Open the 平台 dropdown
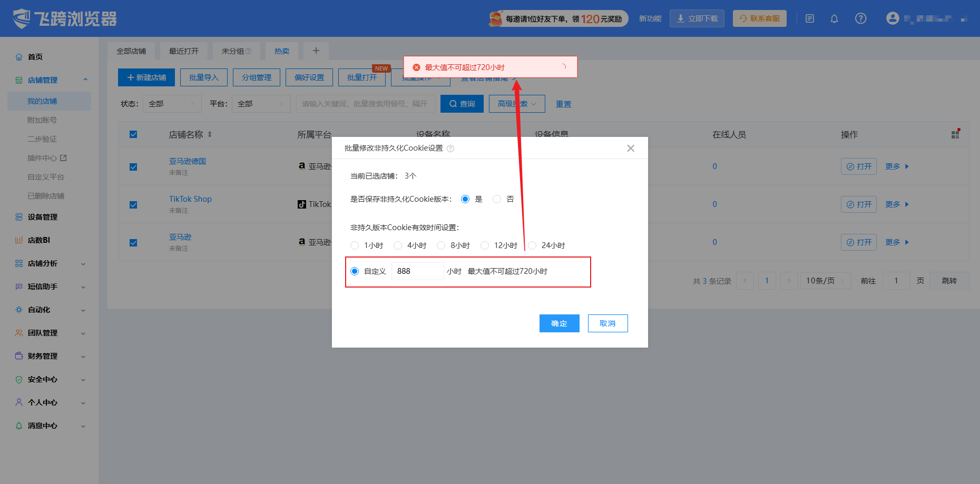The image size is (980, 484). (x=261, y=104)
